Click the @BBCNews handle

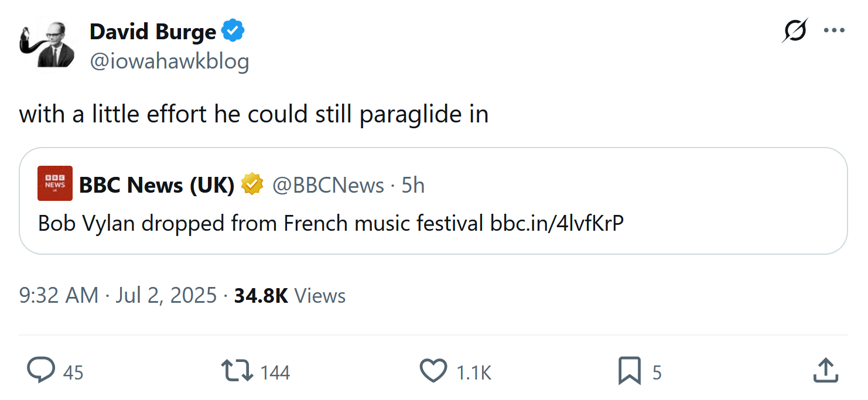(x=328, y=185)
